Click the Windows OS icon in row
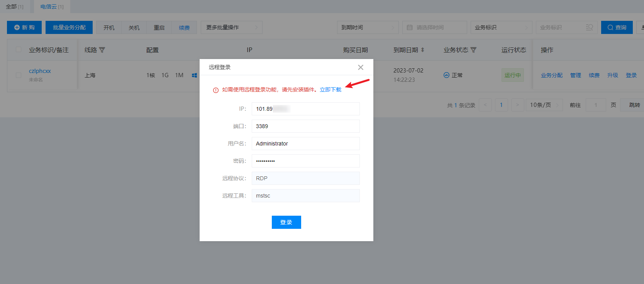 click(194, 76)
